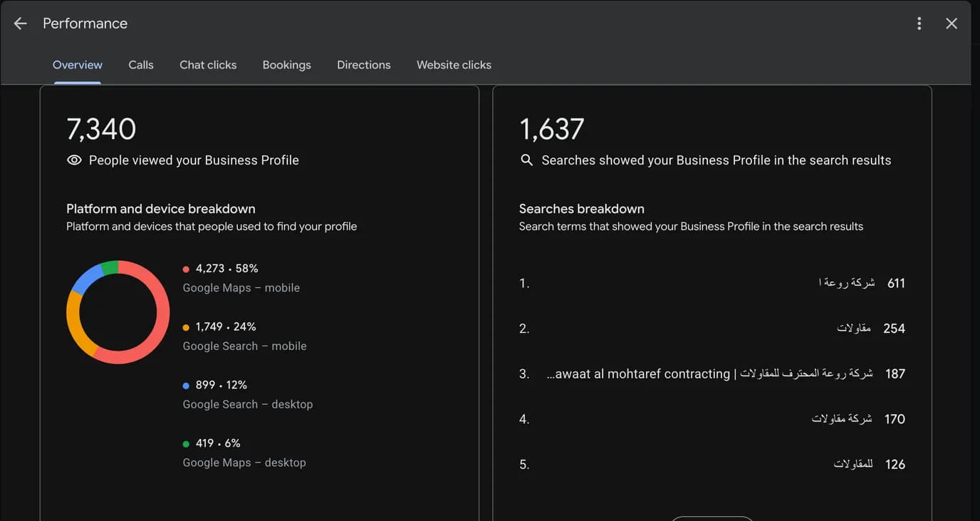This screenshot has height=521, width=980.
Task: Click the 'Google Search – mobile' label
Action: (x=245, y=346)
